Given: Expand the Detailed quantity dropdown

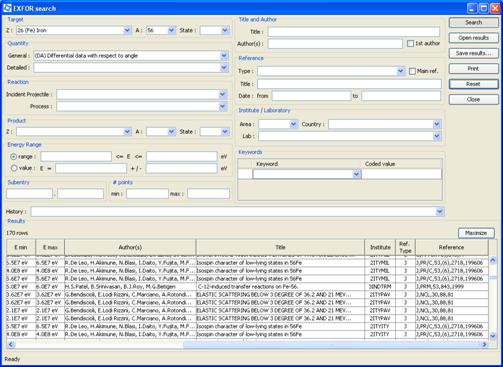Looking at the screenshot, I should point(224,68).
